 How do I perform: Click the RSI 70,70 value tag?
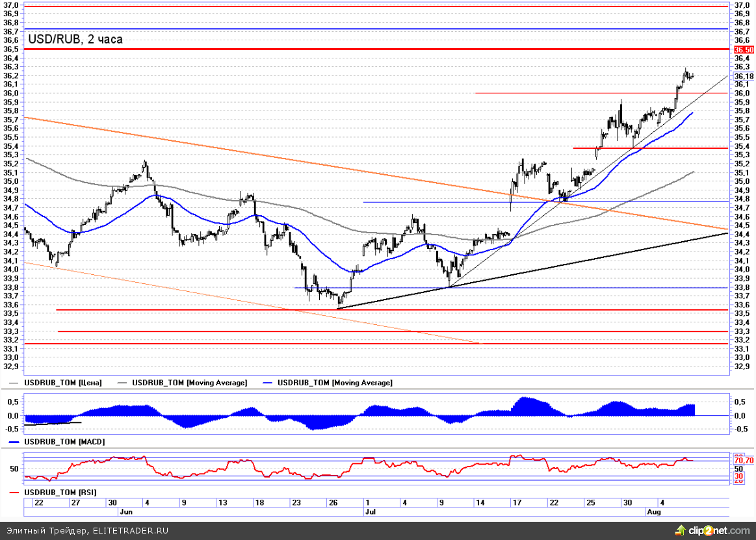[x=744, y=460]
